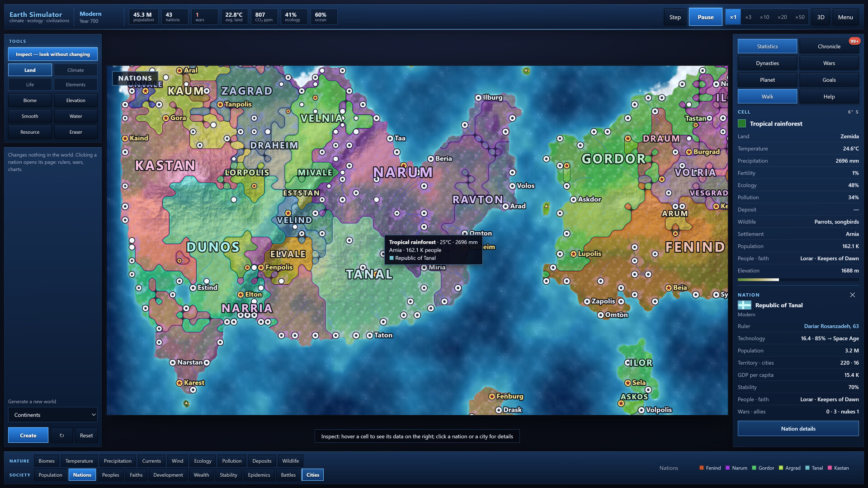Click the Earth Simulator title

(36, 14)
